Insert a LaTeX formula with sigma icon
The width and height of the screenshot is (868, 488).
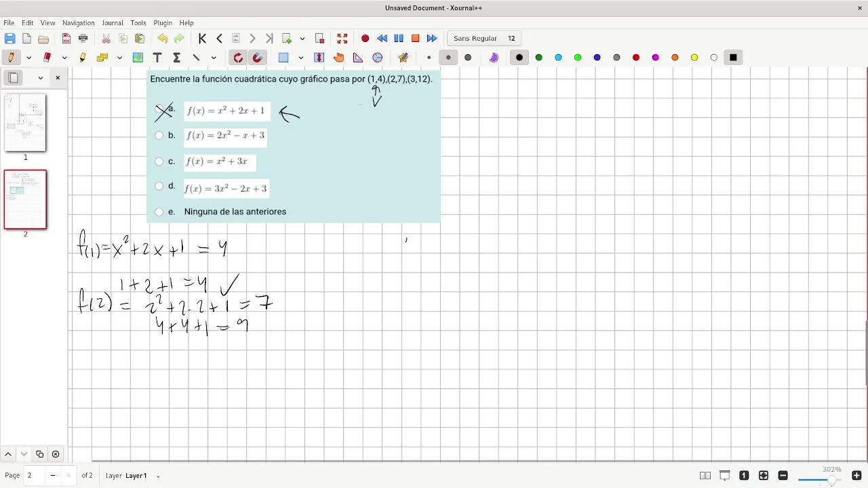click(x=176, y=58)
